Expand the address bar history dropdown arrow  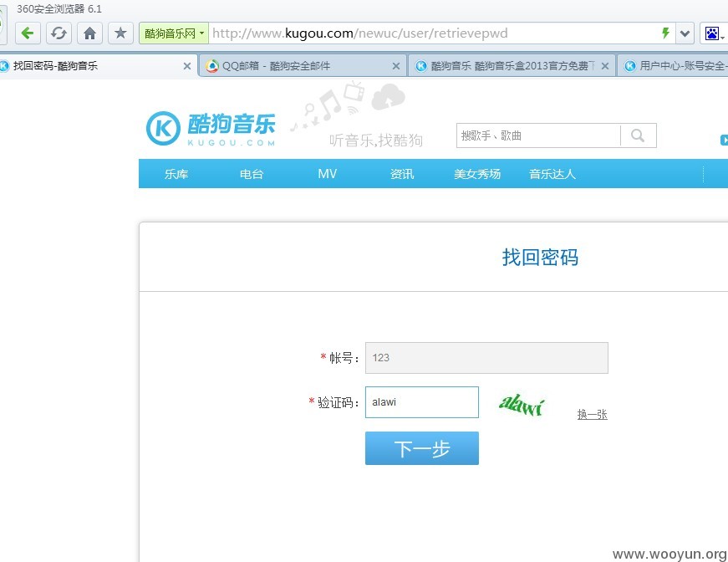(685, 33)
